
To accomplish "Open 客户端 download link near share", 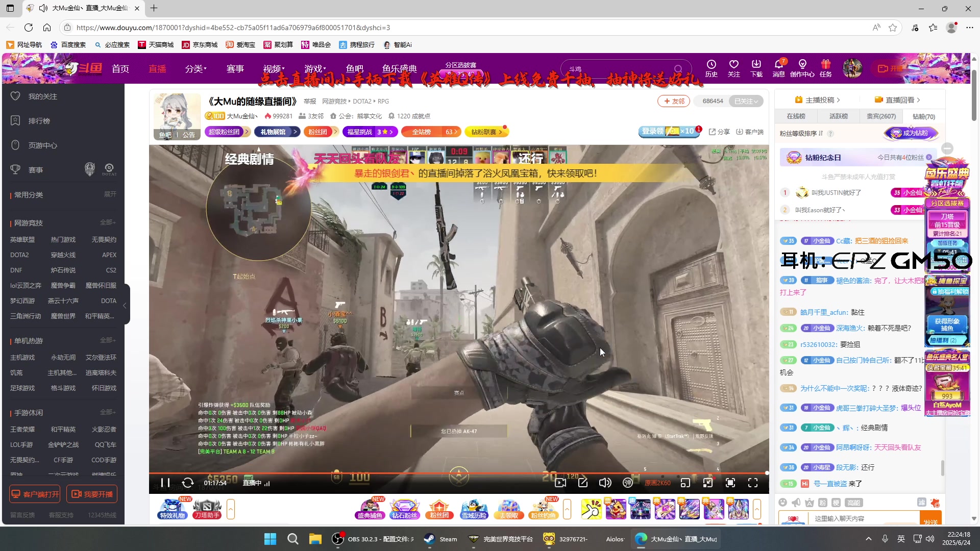I will tap(750, 132).
